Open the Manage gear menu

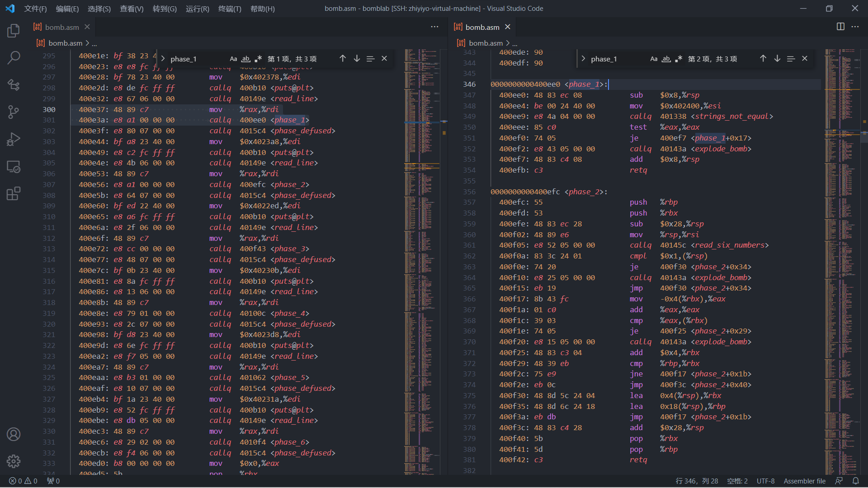[14, 461]
